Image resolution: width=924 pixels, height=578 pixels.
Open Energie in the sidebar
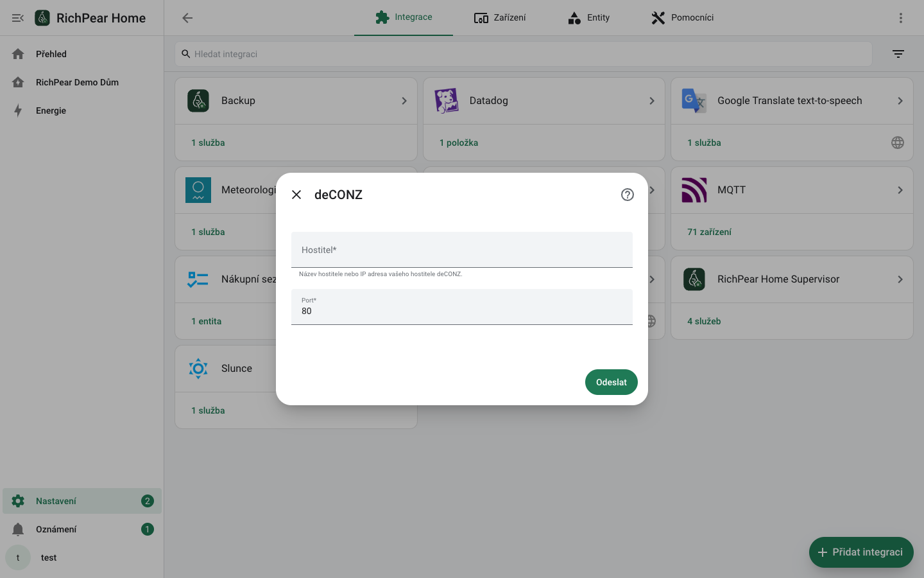[x=82, y=110]
